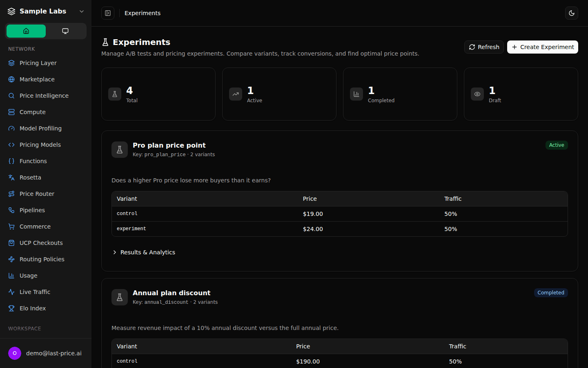Viewport: 588px width, 368px height.
Task: Toggle dark mode with the moon icon
Action: pos(572,13)
